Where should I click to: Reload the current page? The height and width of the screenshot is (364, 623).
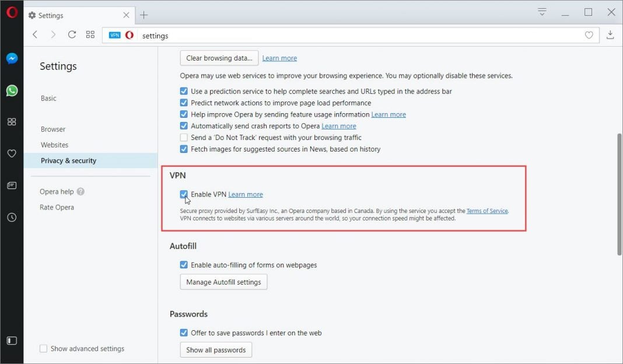pyautogui.click(x=72, y=35)
